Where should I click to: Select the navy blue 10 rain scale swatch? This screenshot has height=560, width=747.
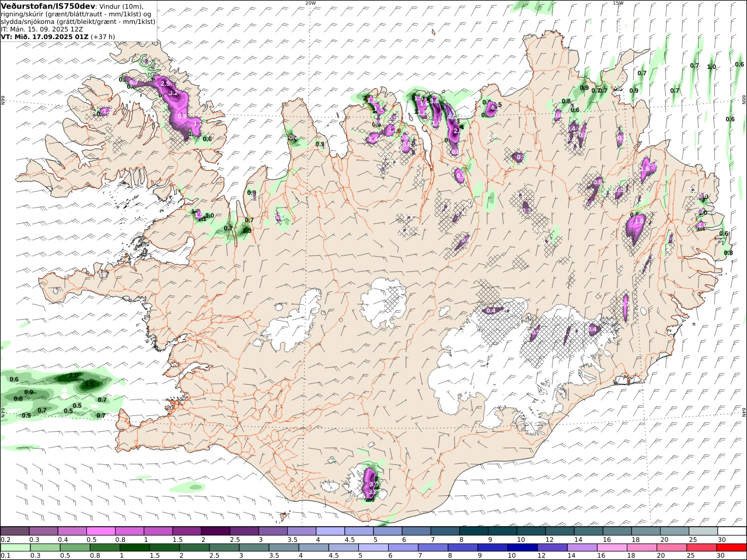[522, 547]
